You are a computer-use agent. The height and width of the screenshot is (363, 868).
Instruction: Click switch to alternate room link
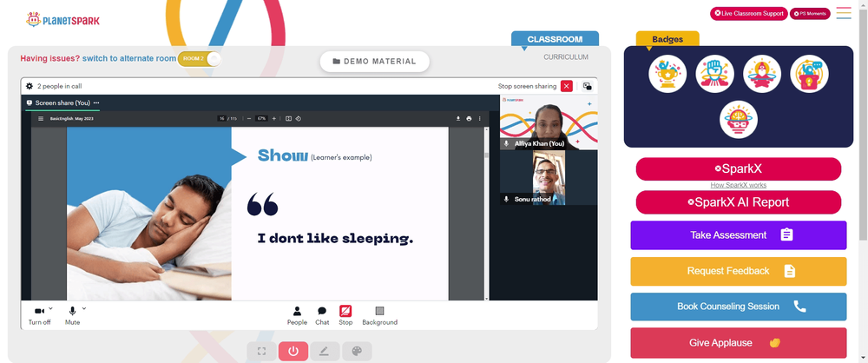[129, 58]
